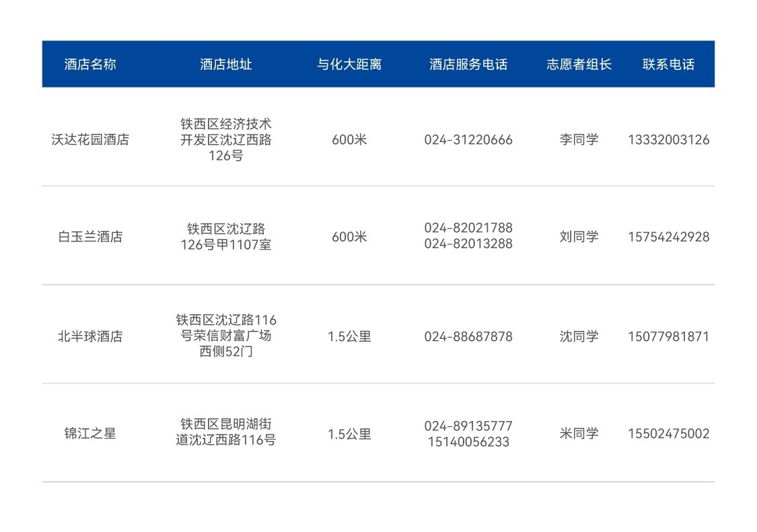
Task: Click the 酒店地址 column header
Action: click(x=226, y=65)
